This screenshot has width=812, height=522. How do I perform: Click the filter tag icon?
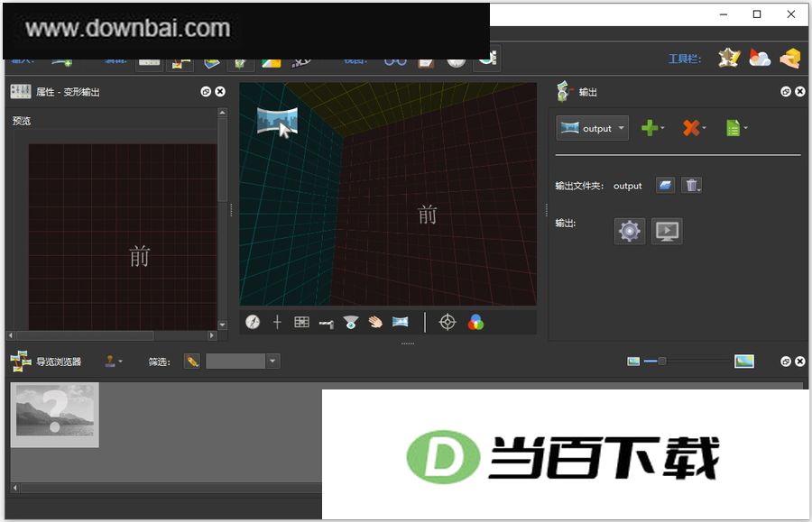[x=192, y=362]
